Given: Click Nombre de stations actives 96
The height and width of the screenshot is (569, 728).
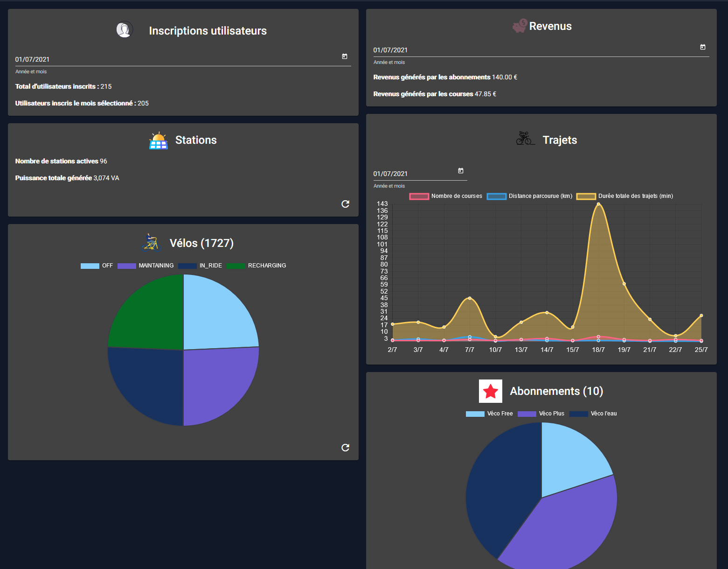Looking at the screenshot, I should [61, 161].
